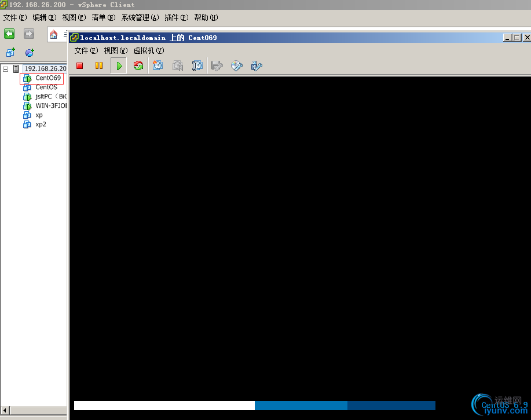Create new resource pool icon
This screenshot has height=420, width=531.
click(x=30, y=53)
